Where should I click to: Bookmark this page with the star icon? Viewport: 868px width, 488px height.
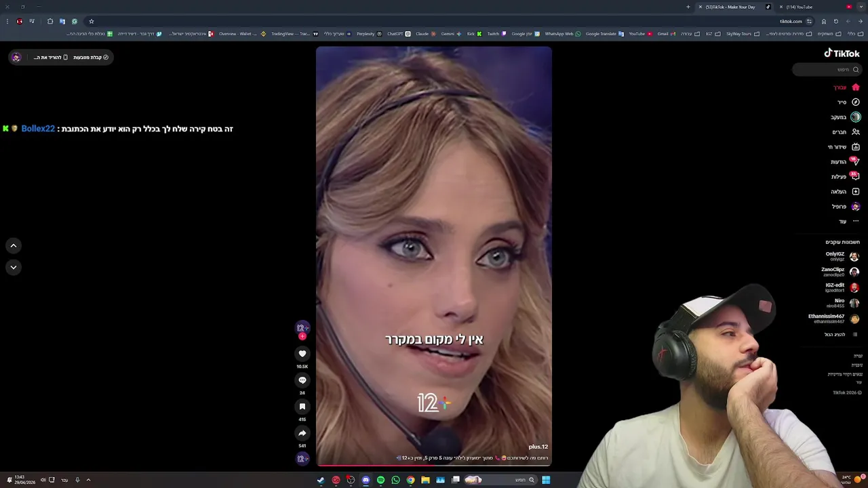click(x=92, y=21)
